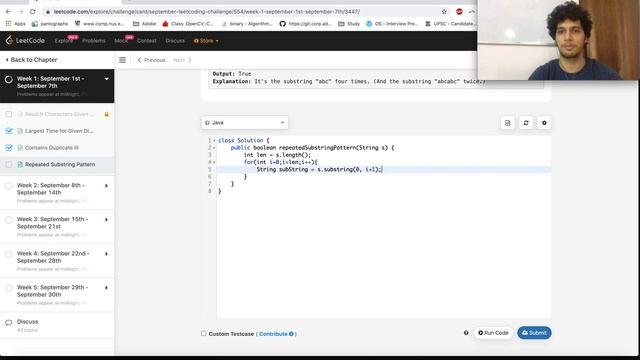Fold the for loop code block arrow
The height and width of the screenshot is (360, 640).
click(214, 162)
